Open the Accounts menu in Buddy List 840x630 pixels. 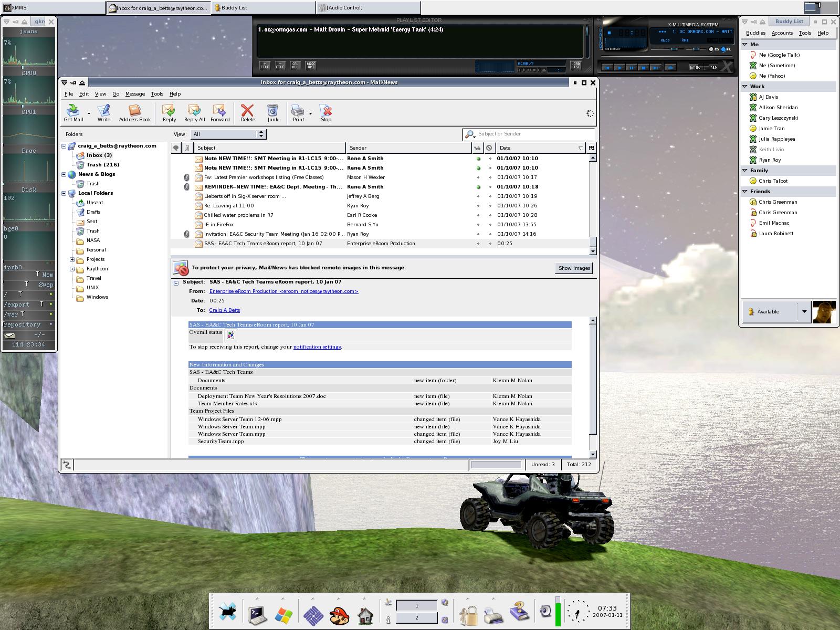click(x=782, y=33)
